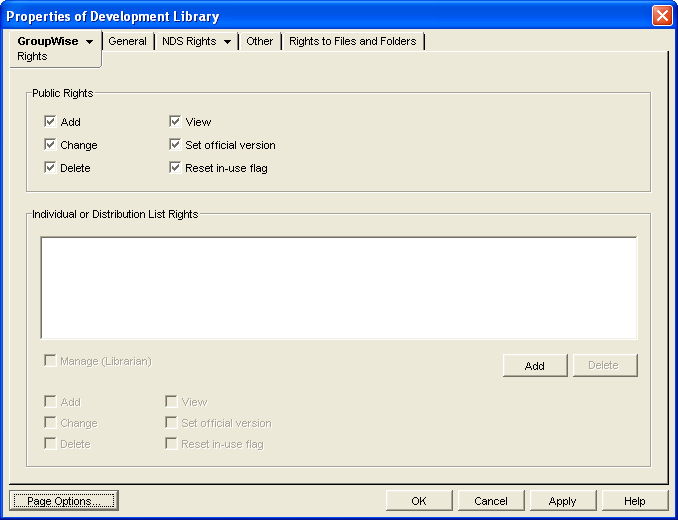Viewport: 678px width, 520px height.
Task: Toggle Public Rights Reset in-use flag checkbox
Action: pyautogui.click(x=175, y=167)
